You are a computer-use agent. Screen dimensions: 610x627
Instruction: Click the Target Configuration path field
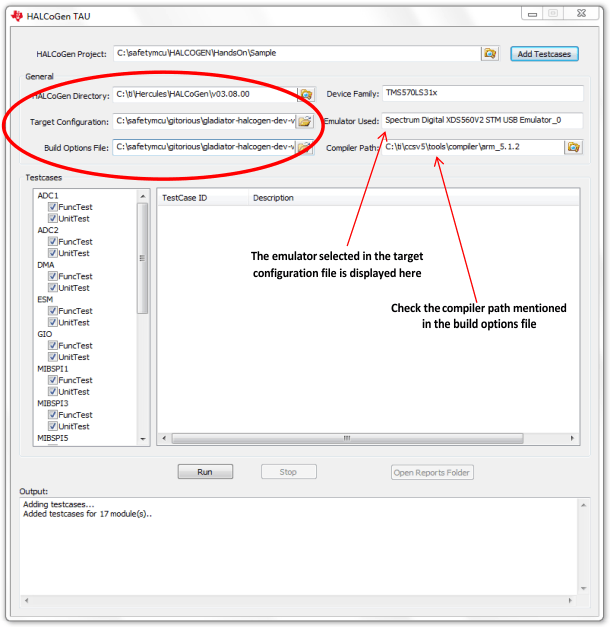click(x=204, y=121)
